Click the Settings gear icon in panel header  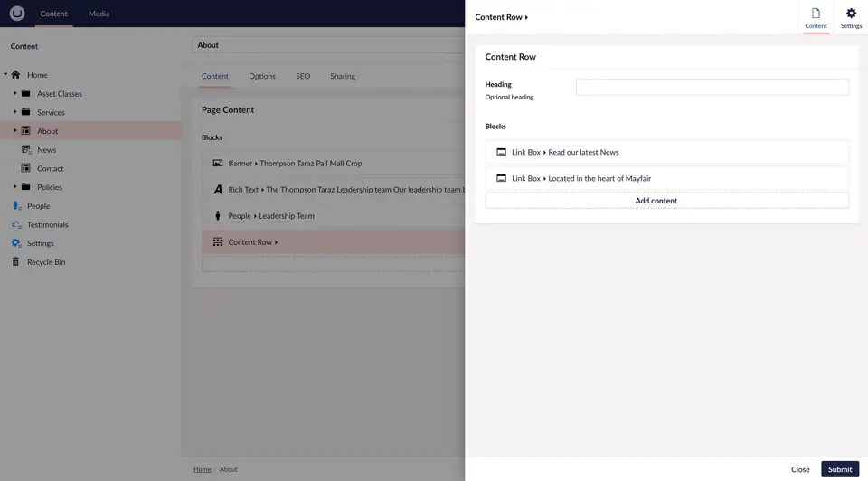pyautogui.click(x=851, y=14)
